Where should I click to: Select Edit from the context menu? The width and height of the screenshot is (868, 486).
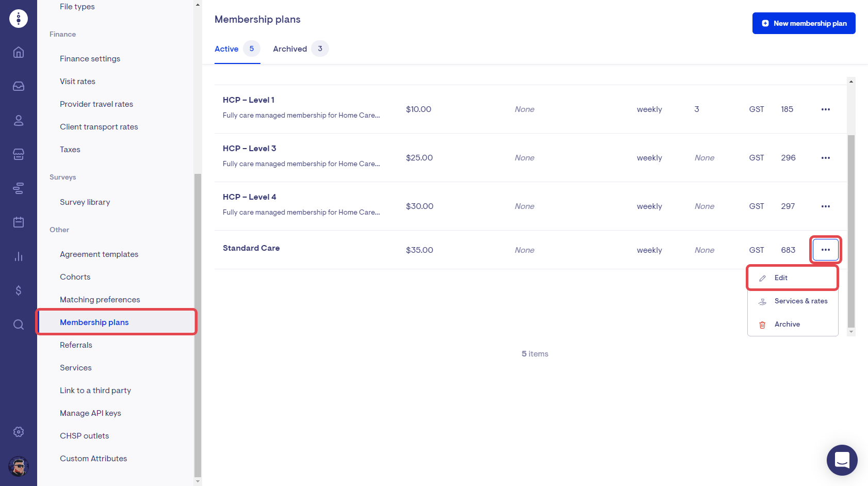(x=781, y=278)
